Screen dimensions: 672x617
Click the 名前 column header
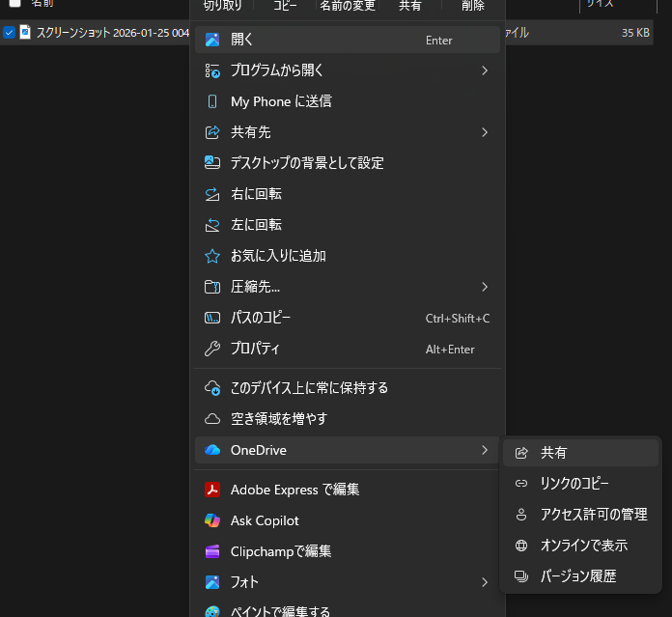coord(42,4)
